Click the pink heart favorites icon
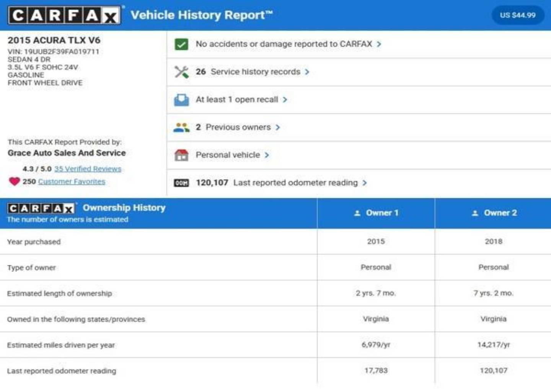Viewport: 551px width, 392px height. coord(14,181)
